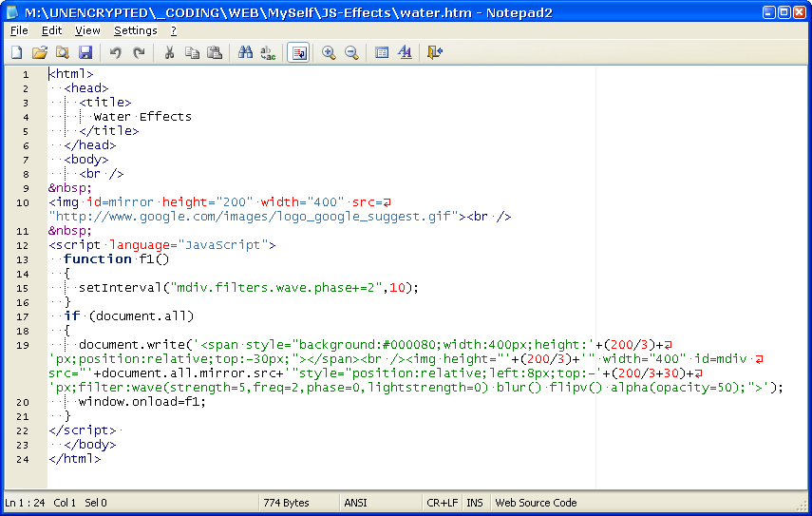Click the ANSI encoding status field
This screenshot has height=516, width=812.
[x=355, y=503]
